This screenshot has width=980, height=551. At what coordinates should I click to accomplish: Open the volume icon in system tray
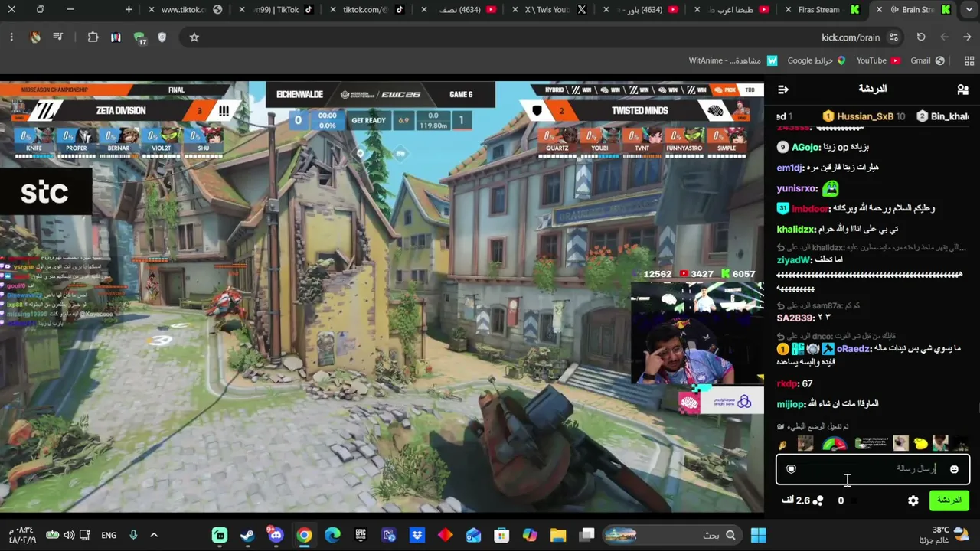tap(69, 535)
